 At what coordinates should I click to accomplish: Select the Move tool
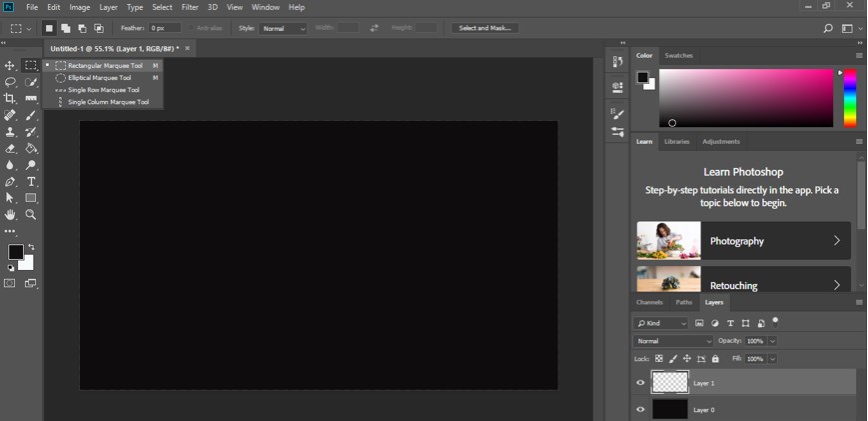coord(9,66)
